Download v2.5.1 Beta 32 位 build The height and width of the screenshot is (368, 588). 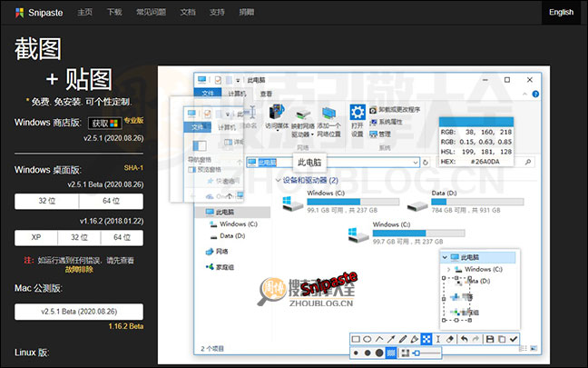[x=47, y=202]
